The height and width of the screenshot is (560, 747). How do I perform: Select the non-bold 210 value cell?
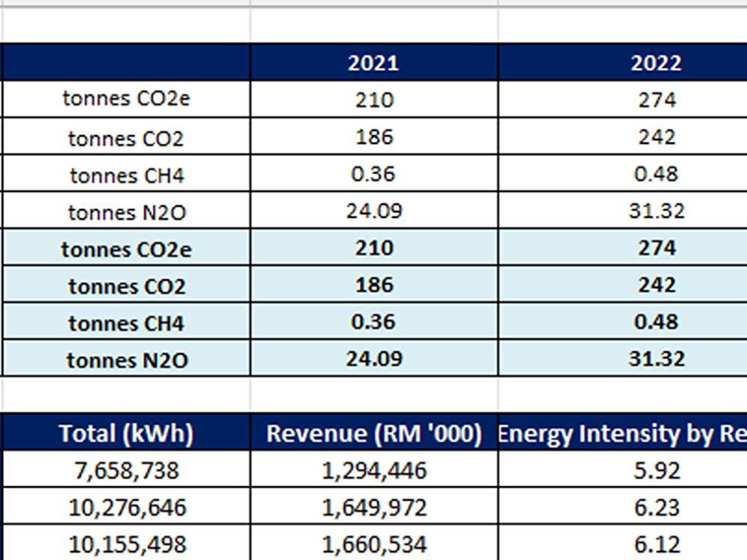[x=374, y=99]
